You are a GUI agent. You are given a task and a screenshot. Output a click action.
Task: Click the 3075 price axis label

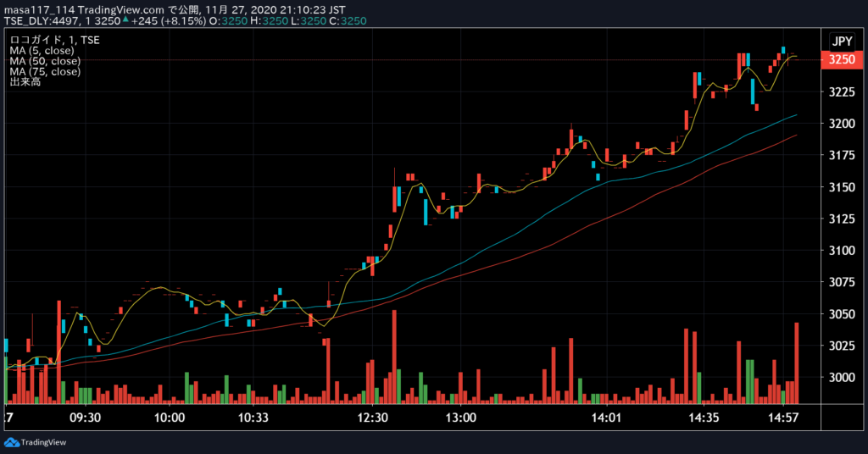(842, 282)
